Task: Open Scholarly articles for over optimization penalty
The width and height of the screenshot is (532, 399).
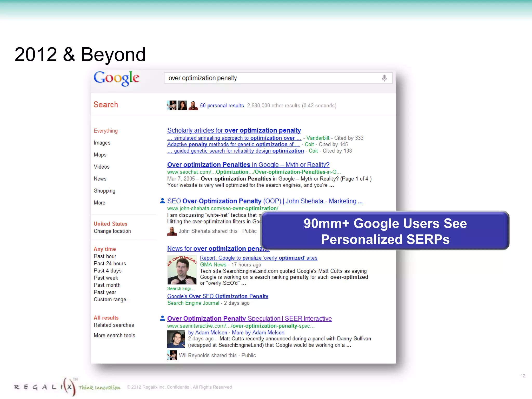Action: (x=234, y=130)
